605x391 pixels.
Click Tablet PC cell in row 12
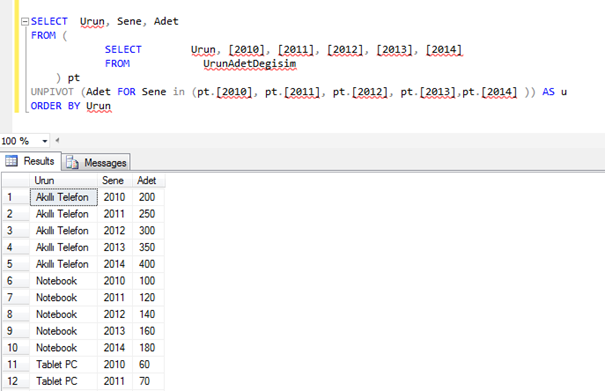pyautogui.click(x=64, y=381)
